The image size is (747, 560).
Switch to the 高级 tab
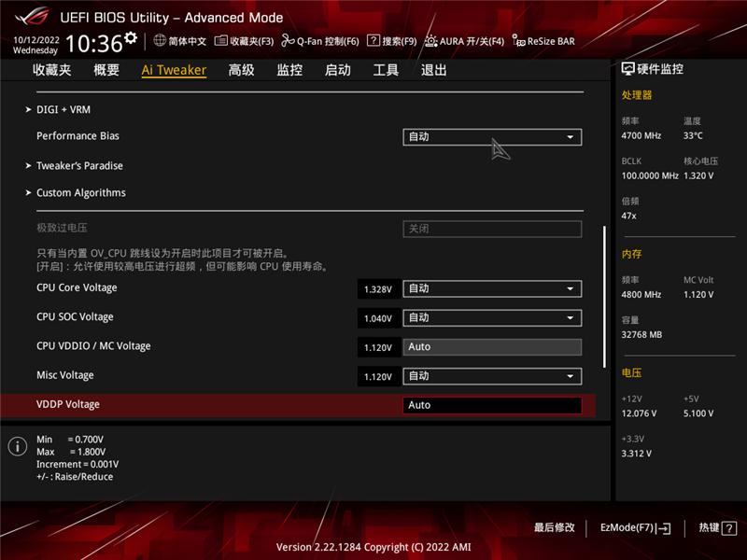point(241,70)
